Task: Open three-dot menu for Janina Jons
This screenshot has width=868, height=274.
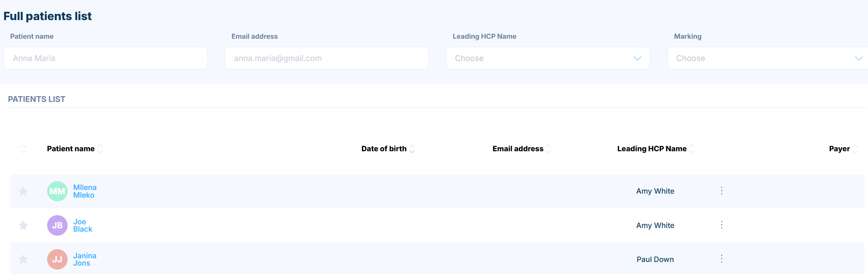Action: pyautogui.click(x=722, y=259)
